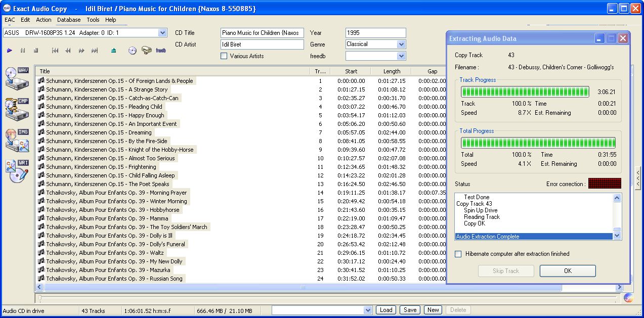Open the Edit menu

click(25, 20)
